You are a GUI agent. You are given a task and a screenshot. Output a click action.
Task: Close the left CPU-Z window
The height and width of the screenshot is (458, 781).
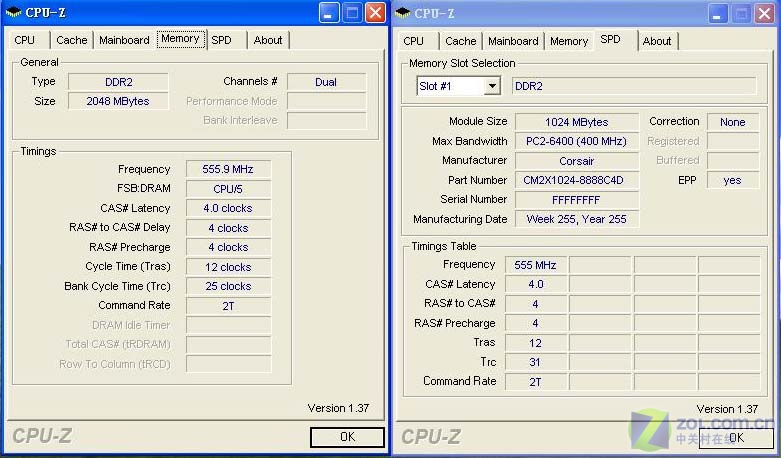pos(376,13)
